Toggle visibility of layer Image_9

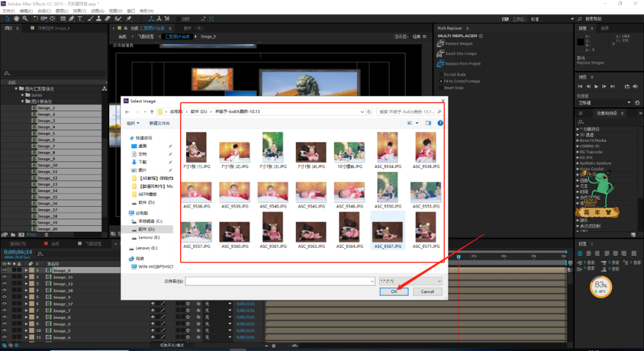click(x=4, y=297)
